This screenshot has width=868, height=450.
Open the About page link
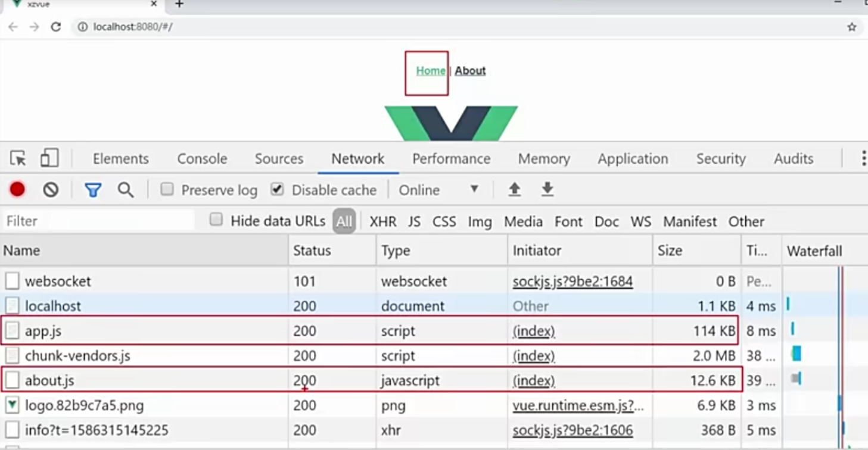point(469,70)
